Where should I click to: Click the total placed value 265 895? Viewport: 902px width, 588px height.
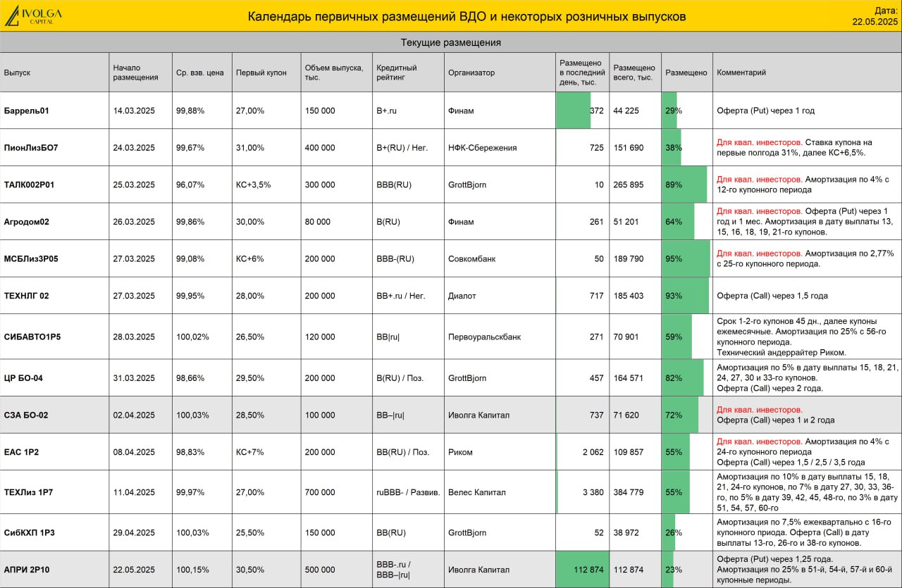(x=629, y=185)
